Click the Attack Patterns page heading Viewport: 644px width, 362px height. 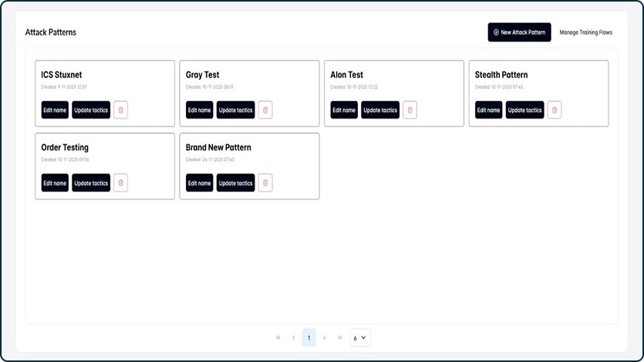tap(51, 32)
